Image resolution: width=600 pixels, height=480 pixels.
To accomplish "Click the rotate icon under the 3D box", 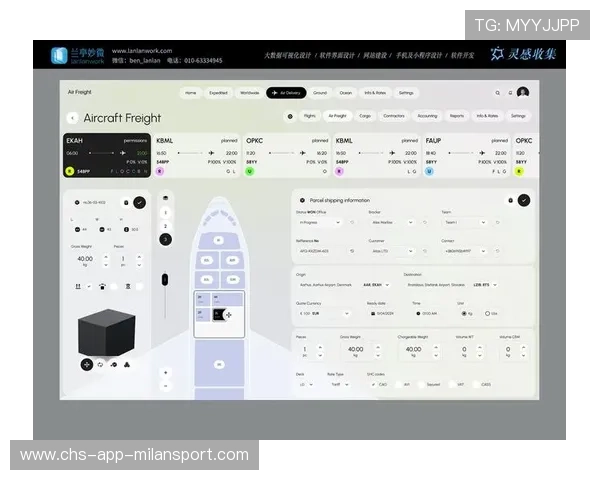I will coord(100,365).
